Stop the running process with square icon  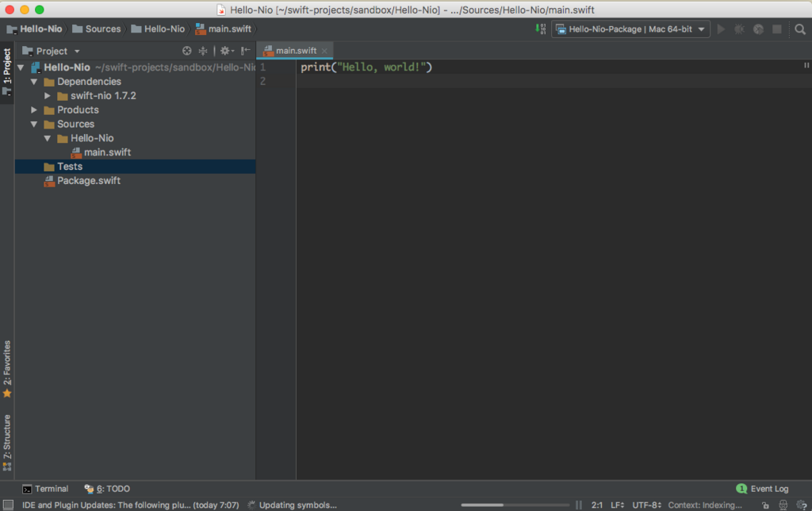point(777,29)
